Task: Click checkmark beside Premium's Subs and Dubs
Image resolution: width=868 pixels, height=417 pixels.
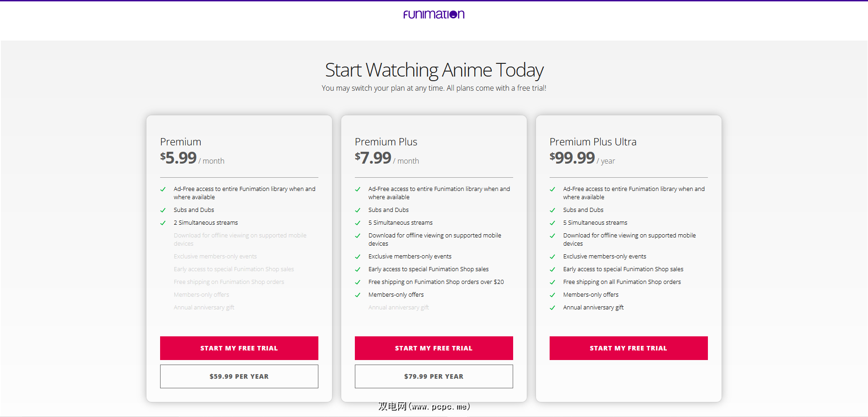Action: point(163,210)
